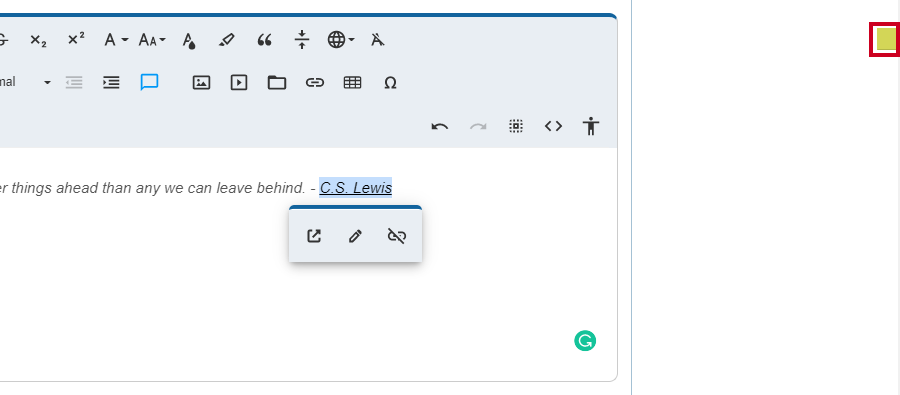This screenshot has height=395, width=900.
Task: Select the highlight marker tool
Action: (x=227, y=40)
